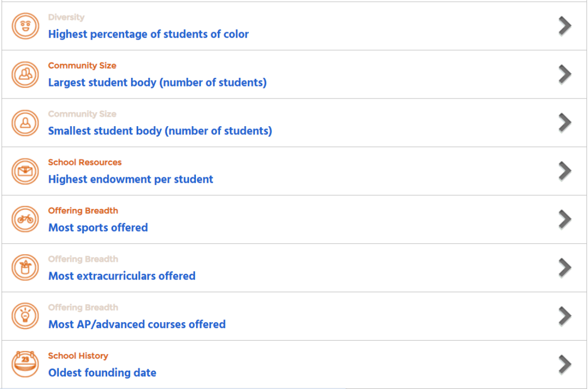Open the Oldest founding date arrow
This screenshot has width=588, height=389.
tap(565, 365)
